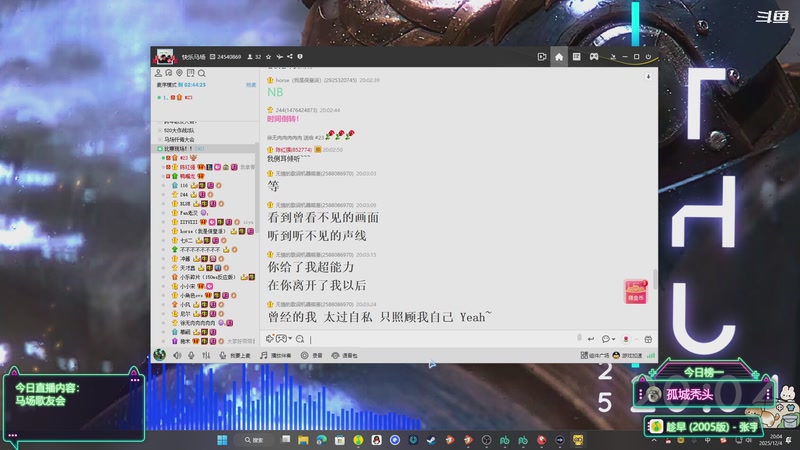The image size is (800, 450).
Task: Open QQ penguin app from taskbar
Action: tap(377, 440)
